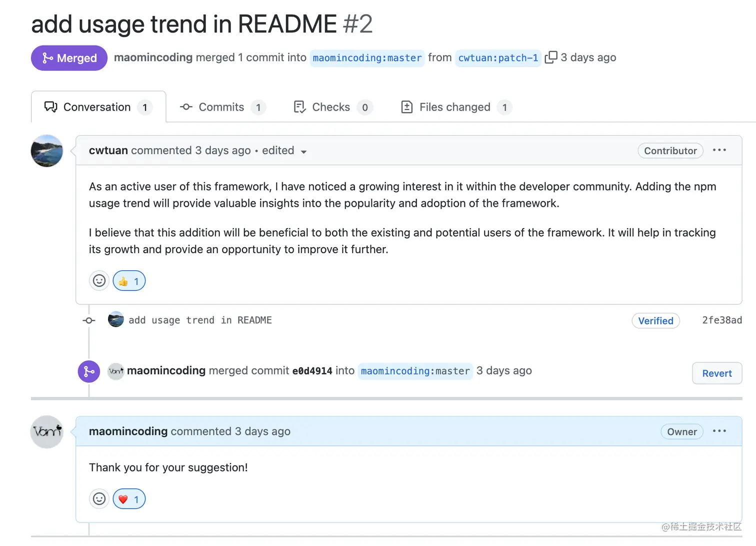Click maomincoding's large profile avatar
Screen dimensions: 756x546
(x=47, y=431)
